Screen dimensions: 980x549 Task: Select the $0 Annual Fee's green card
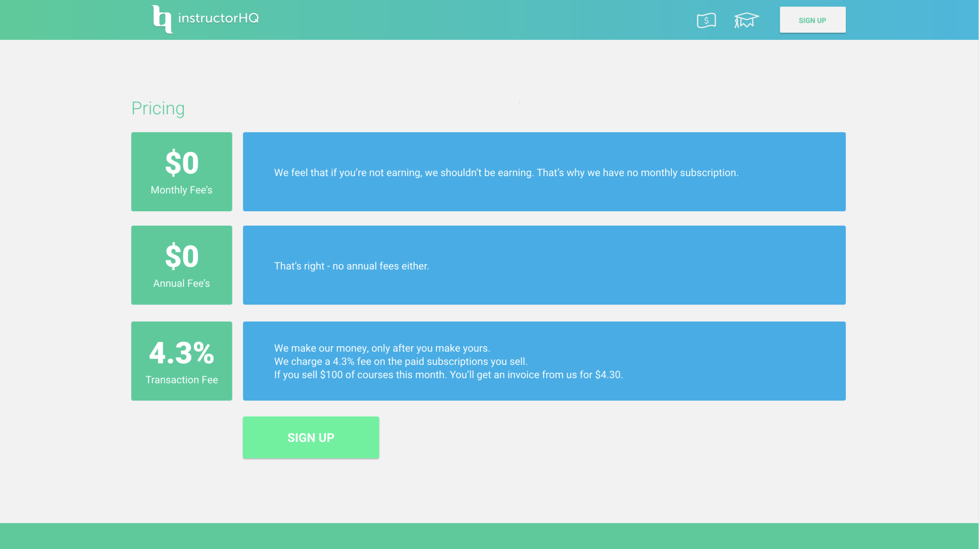tap(181, 265)
